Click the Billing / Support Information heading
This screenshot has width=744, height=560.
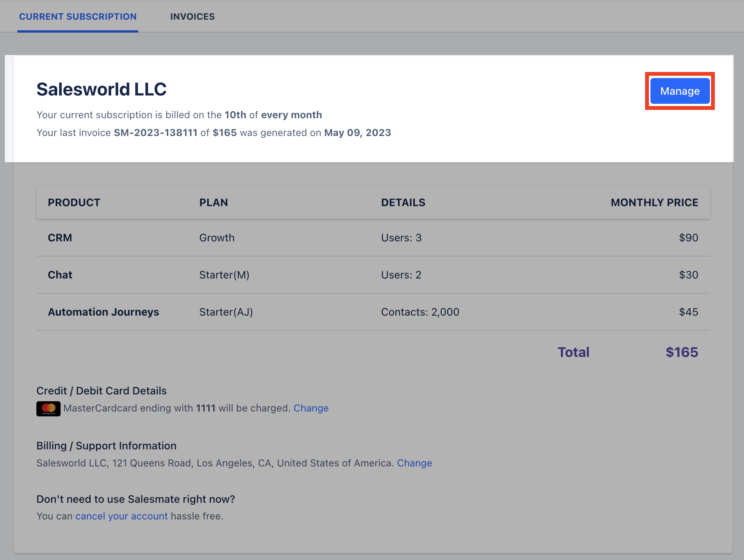coord(106,446)
